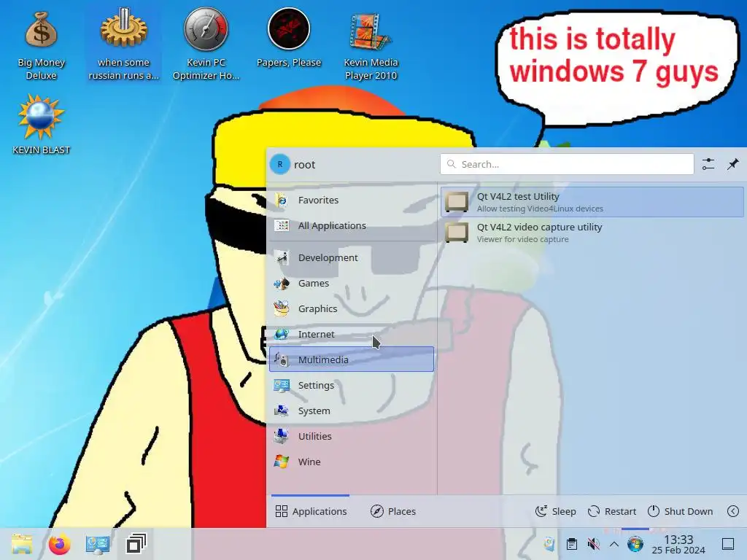Select the Favorites category
The height and width of the screenshot is (560, 747).
pos(352,200)
